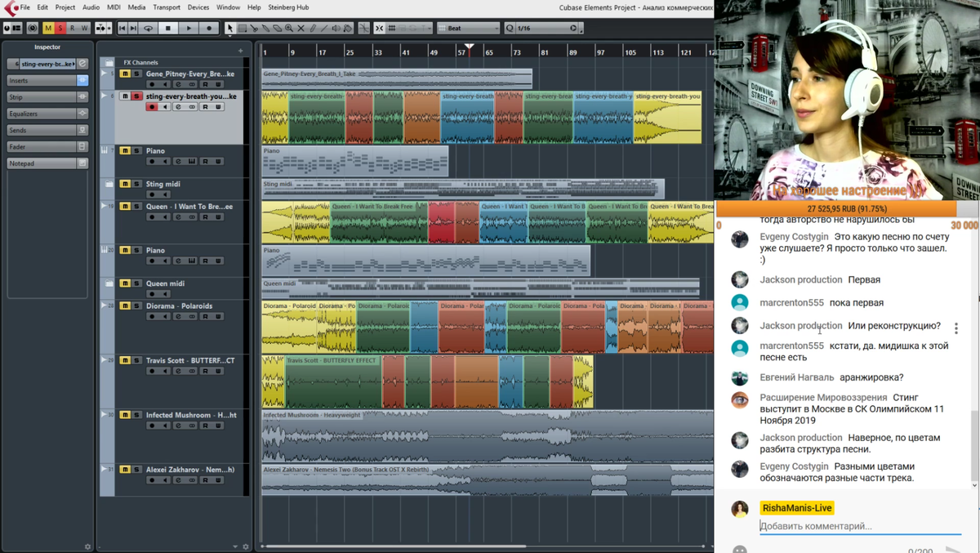The height and width of the screenshot is (553, 980).
Task: Deactivate all Solo states (S) in toolbar
Action: [x=60, y=28]
